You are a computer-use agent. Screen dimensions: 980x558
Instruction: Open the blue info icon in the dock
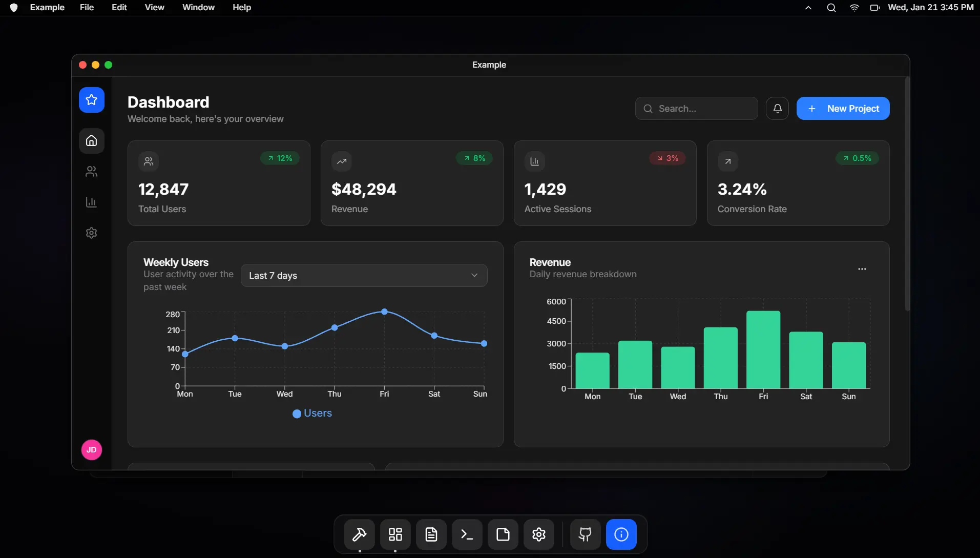tap(621, 534)
